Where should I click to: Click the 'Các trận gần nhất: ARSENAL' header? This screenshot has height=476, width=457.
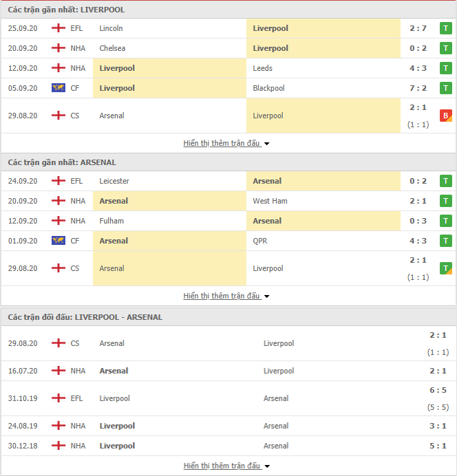click(62, 162)
